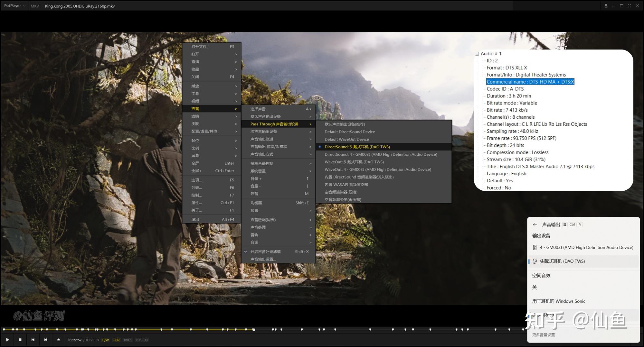Click the HVC1 video codec badge

pos(128,340)
